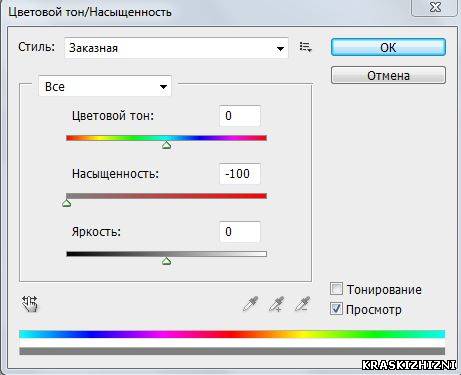The image size is (461, 375).
Task: Click the top rainbow color bar
Action: [232, 334]
